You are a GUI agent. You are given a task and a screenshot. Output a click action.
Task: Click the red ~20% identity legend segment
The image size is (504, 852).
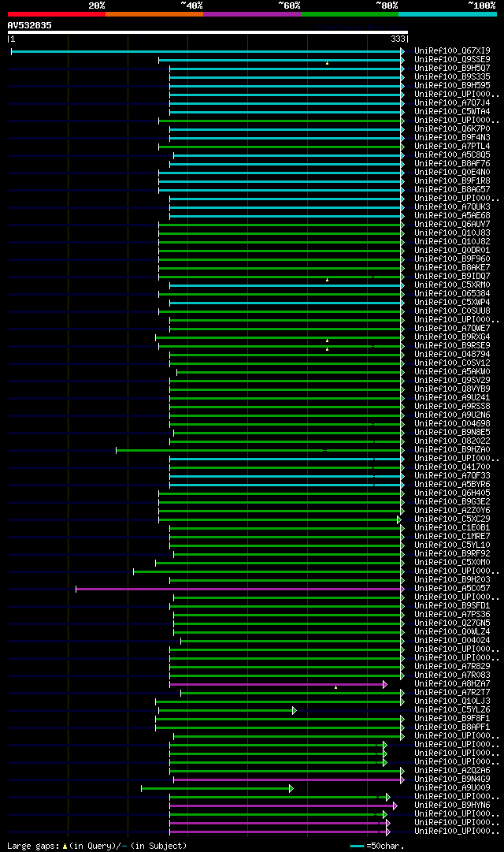(x=57, y=14)
